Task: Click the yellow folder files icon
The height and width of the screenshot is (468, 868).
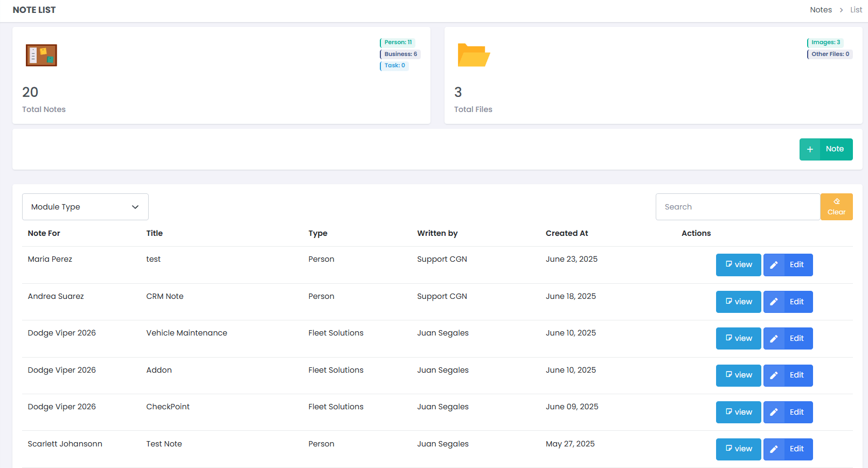Action: [x=474, y=55]
